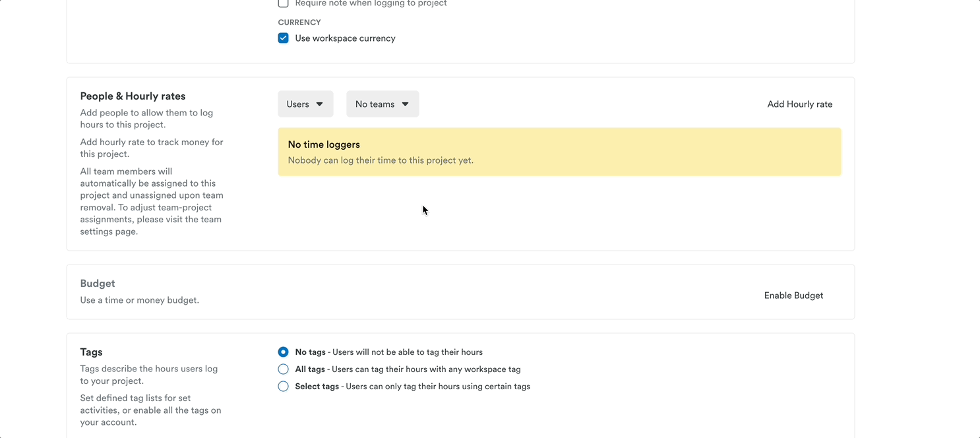980x438 pixels.
Task: Choose "Select tags" for the project
Action: pos(283,386)
